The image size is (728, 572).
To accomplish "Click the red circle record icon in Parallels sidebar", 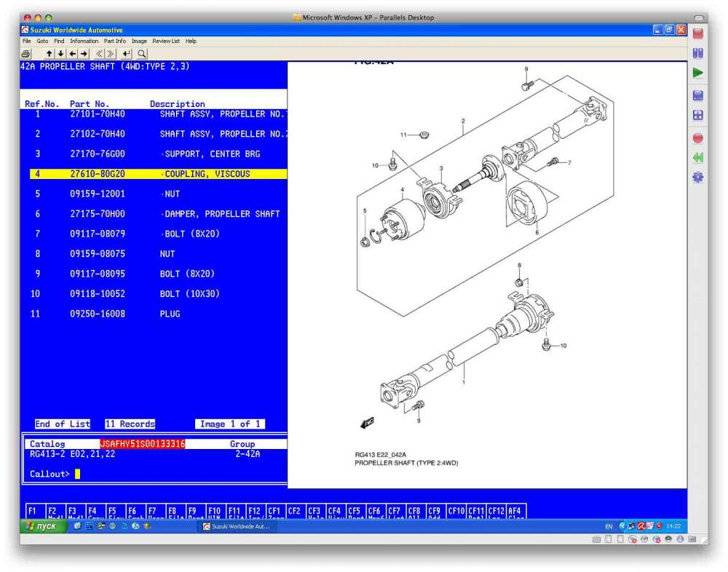I will (698, 138).
